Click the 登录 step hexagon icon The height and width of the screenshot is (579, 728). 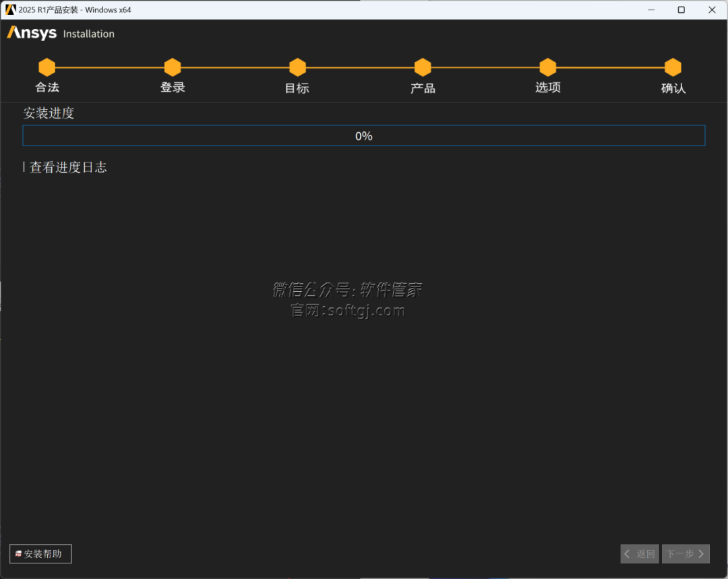[x=173, y=67]
